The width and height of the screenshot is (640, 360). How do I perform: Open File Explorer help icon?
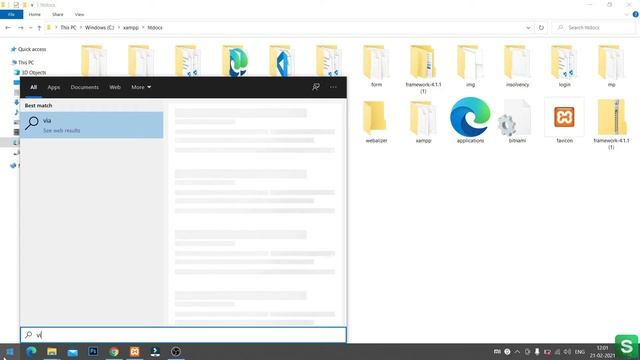[x=636, y=14]
